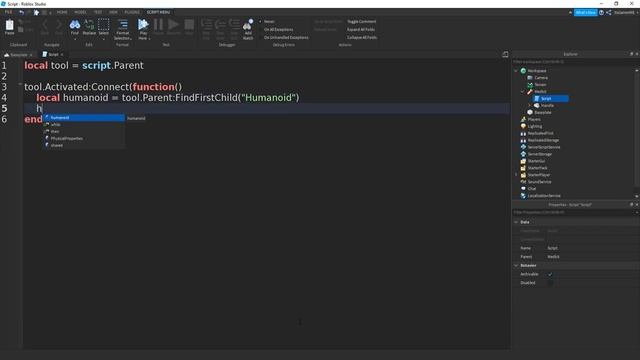
Task: Select StarterGui in Explorer
Action: (x=533, y=161)
